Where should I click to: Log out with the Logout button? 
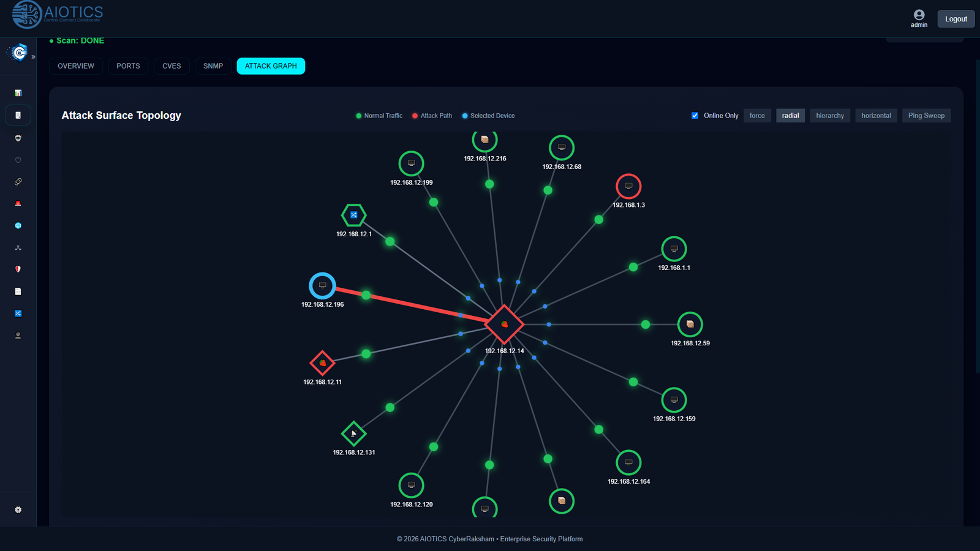coord(956,19)
